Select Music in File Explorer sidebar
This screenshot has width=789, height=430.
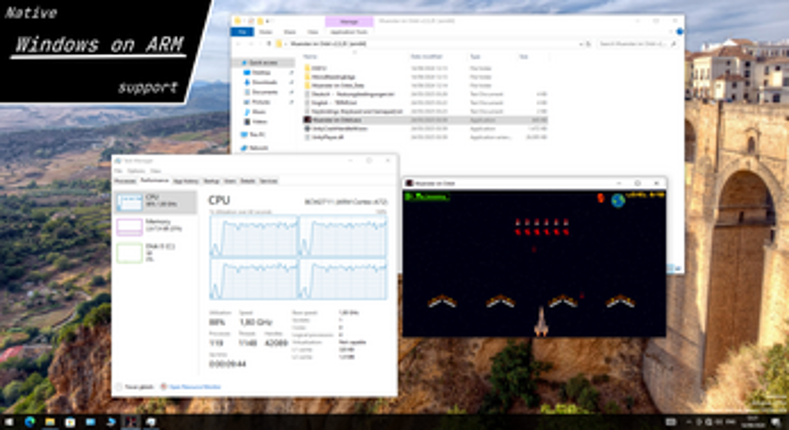(255, 112)
